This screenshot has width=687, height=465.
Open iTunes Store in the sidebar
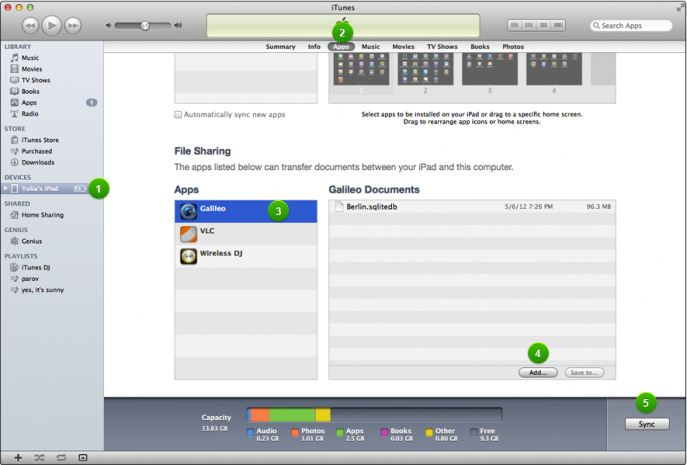click(40, 140)
